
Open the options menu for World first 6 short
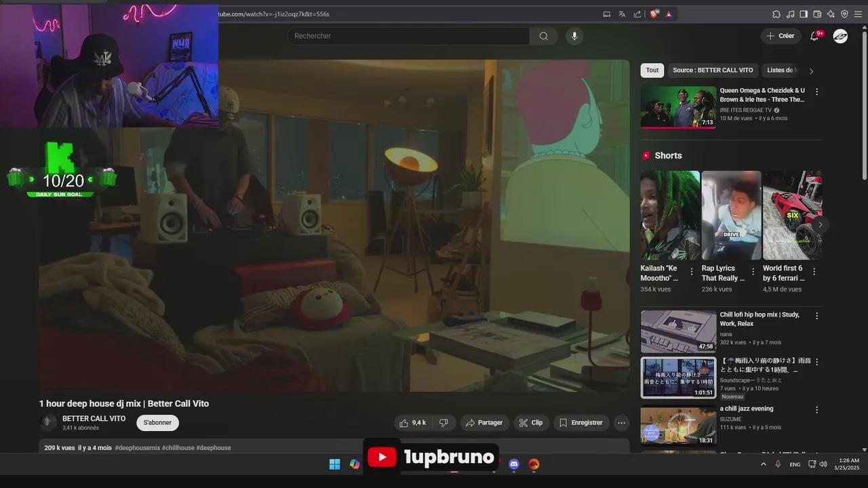814,272
